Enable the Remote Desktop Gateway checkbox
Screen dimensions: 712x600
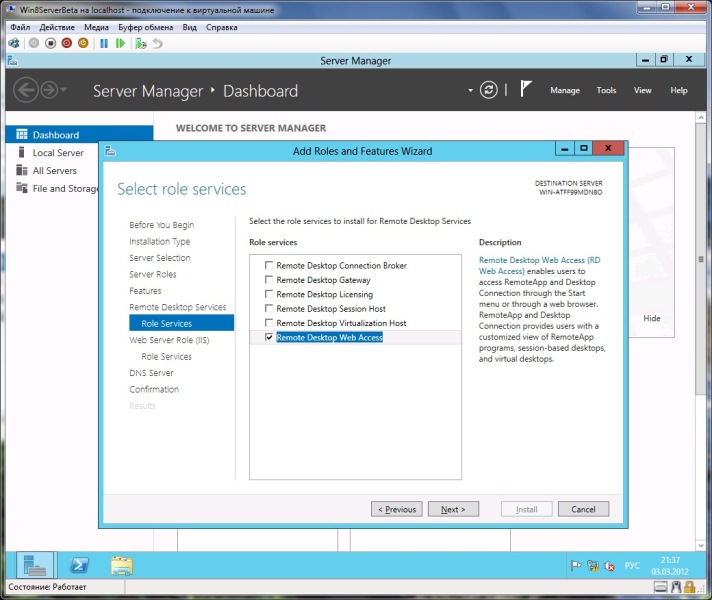[268, 280]
